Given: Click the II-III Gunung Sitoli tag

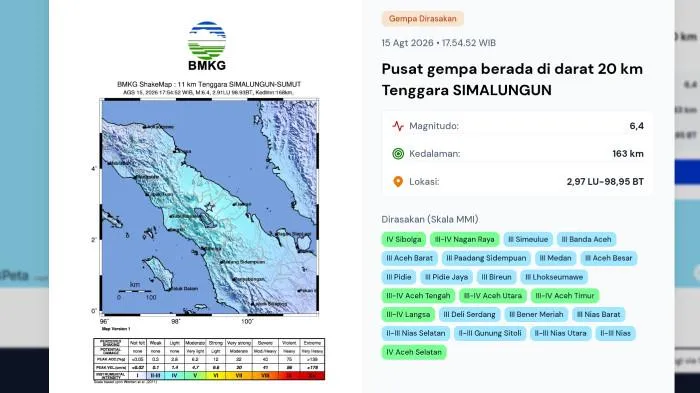Looking at the screenshot, I should pyautogui.click(x=490, y=333).
